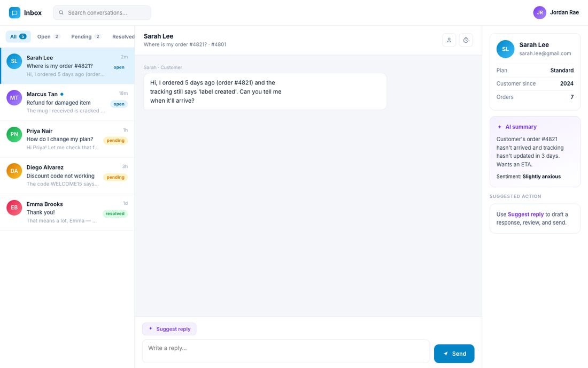The width and height of the screenshot is (588, 368).
Task: Click sarah.lee@gmail.com email address
Action: (545, 53)
